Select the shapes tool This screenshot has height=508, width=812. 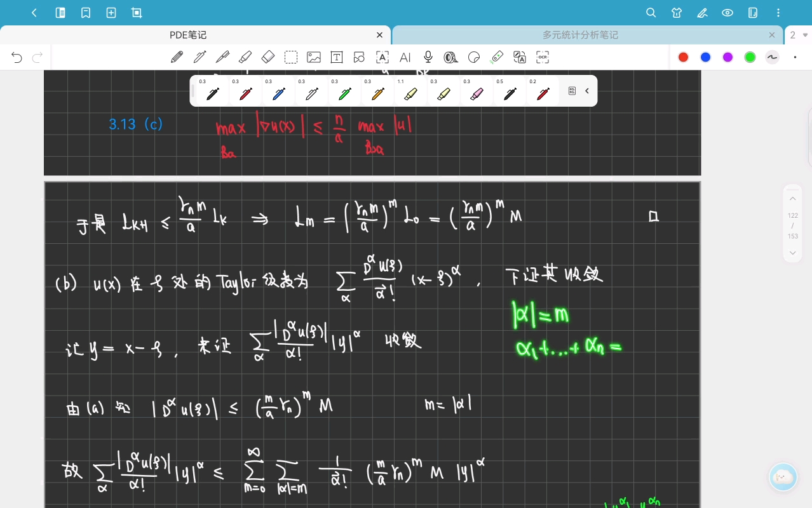[360, 57]
